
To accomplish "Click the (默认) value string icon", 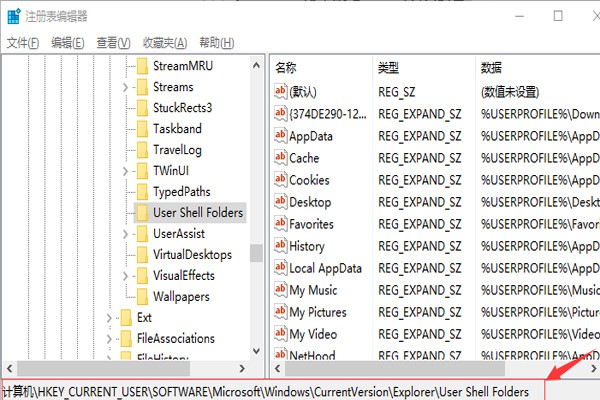I will [x=280, y=91].
